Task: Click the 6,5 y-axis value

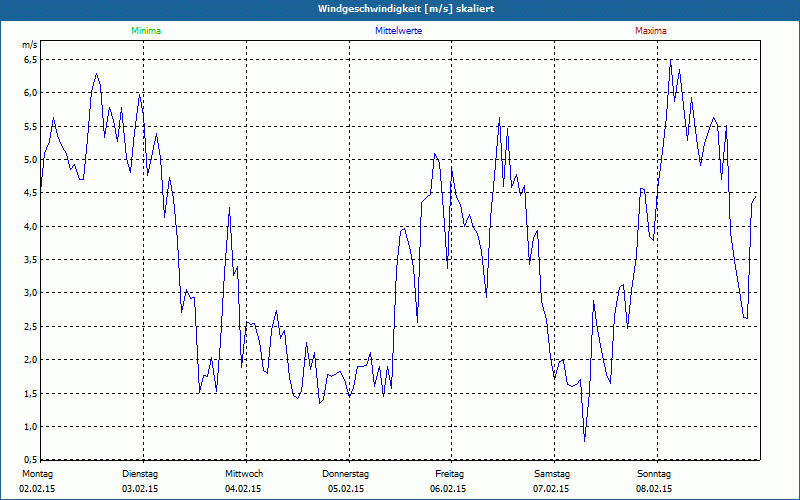Action: pos(30,60)
